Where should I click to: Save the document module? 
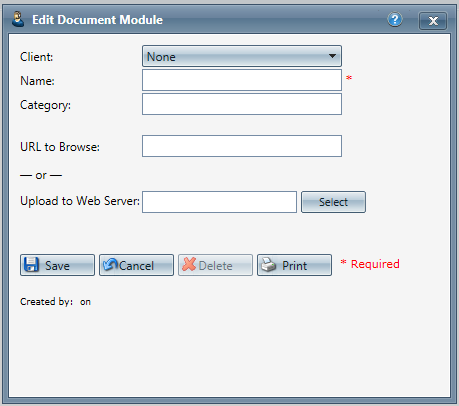click(x=57, y=265)
